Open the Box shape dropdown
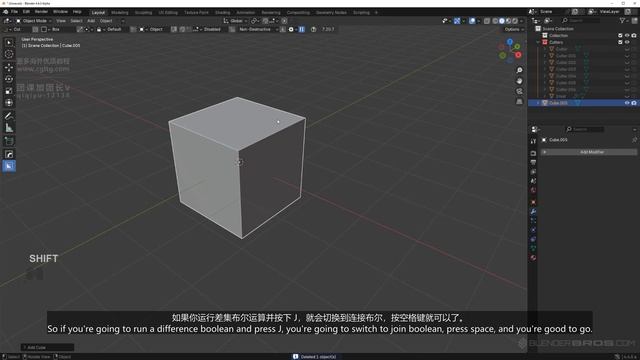640x360 pixels. 58,29
